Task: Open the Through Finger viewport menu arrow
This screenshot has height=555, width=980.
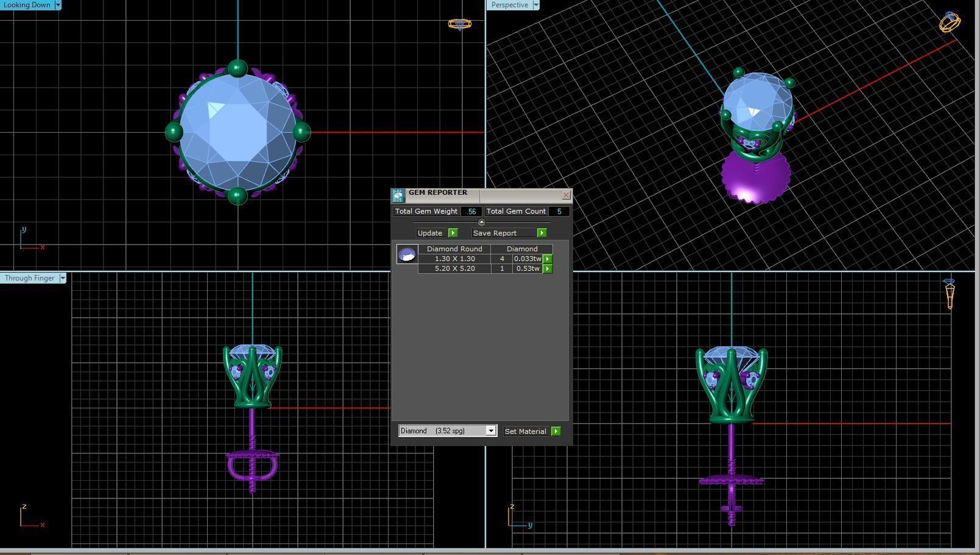Action: pyautogui.click(x=62, y=278)
